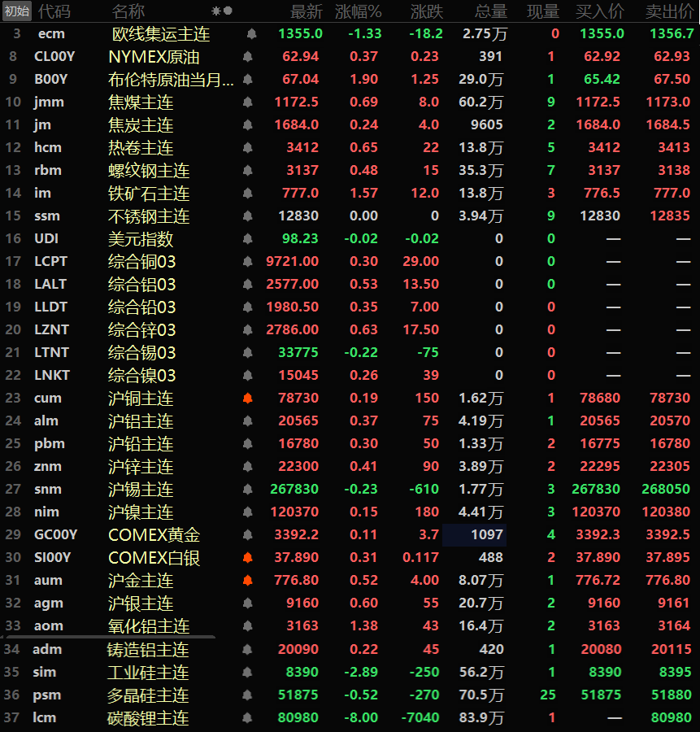Screen dimensions: 700x732
Task: Click the horizontal scrollbar below 氧化铝主连 row
Action: (x=107, y=637)
